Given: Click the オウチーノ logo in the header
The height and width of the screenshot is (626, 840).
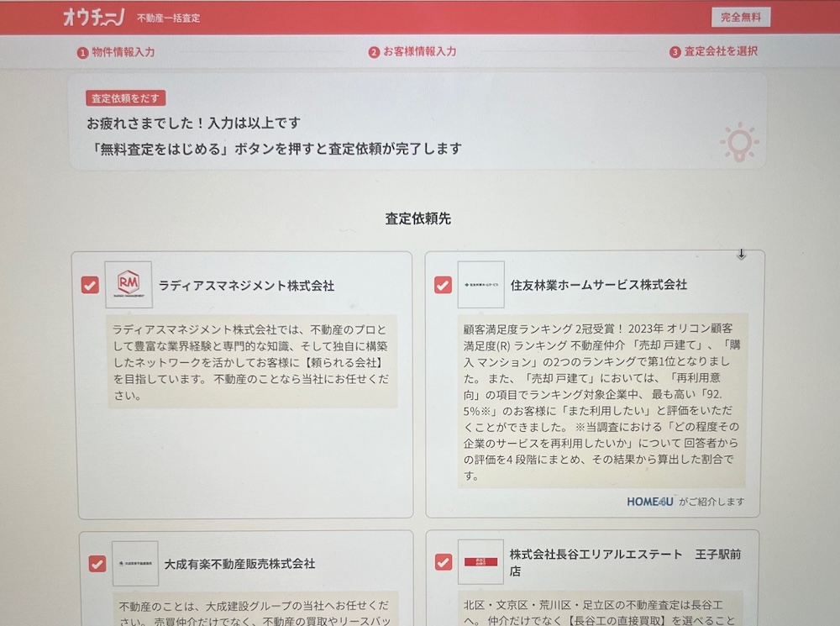Looking at the screenshot, I should (94, 17).
